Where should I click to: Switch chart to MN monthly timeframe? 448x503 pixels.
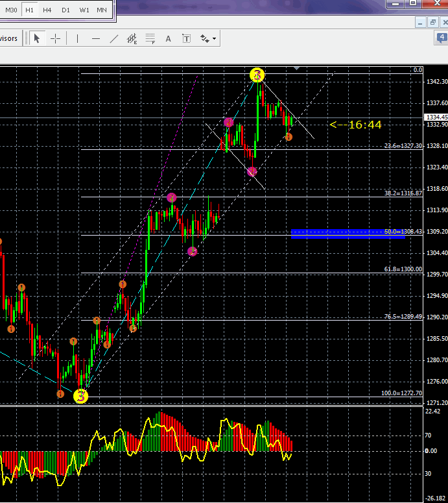pyautogui.click(x=102, y=10)
